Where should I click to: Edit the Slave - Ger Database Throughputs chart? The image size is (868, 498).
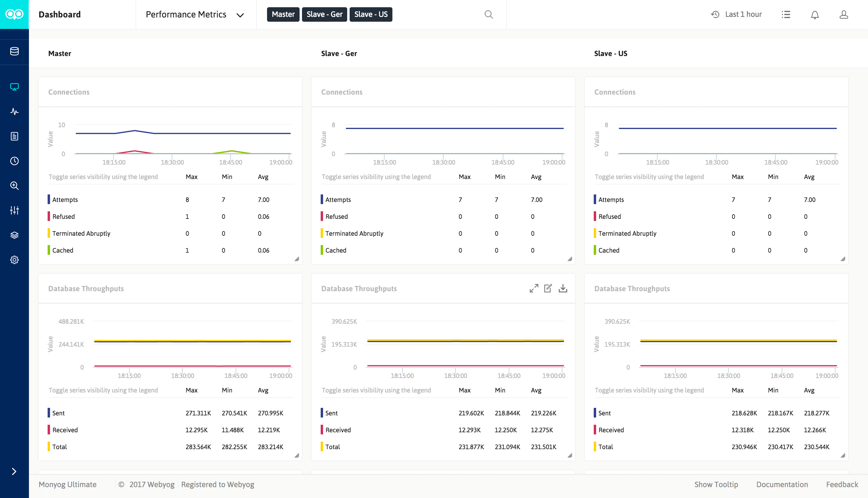pos(548,288)
